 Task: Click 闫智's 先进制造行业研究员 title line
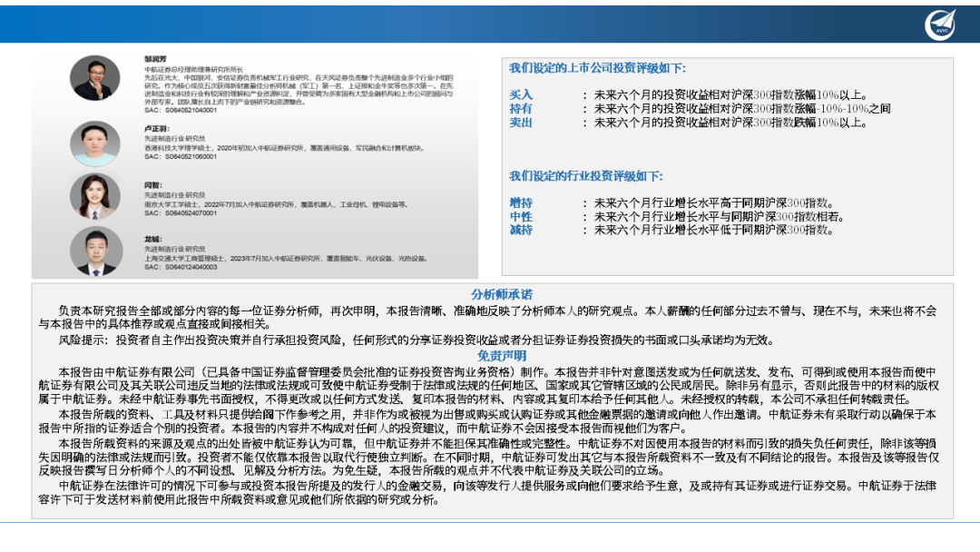tap(175, 195)
